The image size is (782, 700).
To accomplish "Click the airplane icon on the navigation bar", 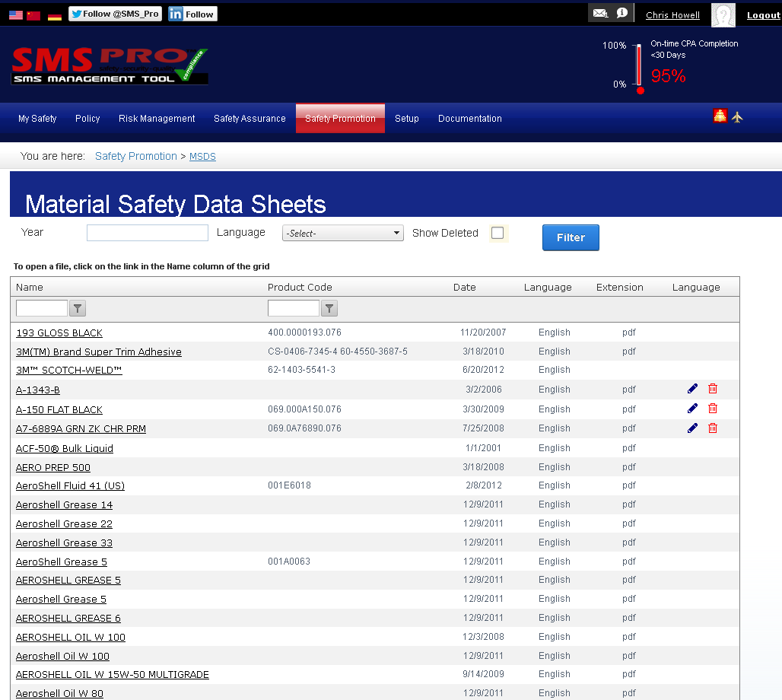I will coord(737,115).
